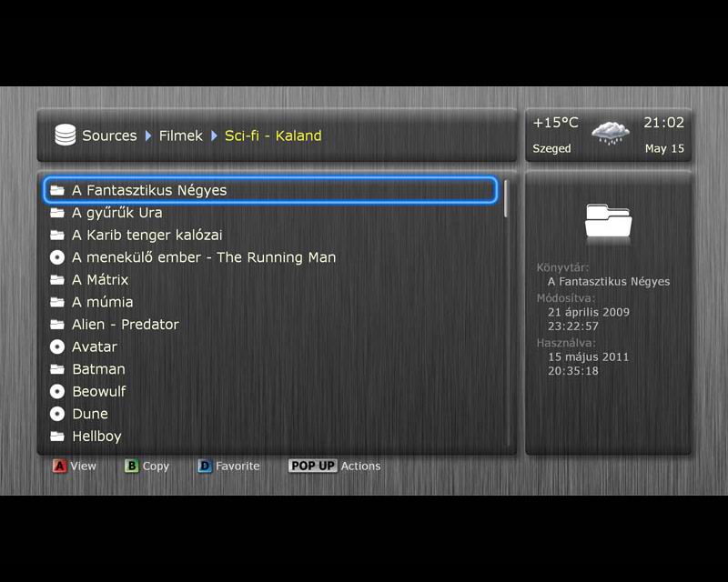728x582 pixels.
Task: Open the A Karib tenger kalózai folder
Action: click(147, 235)
